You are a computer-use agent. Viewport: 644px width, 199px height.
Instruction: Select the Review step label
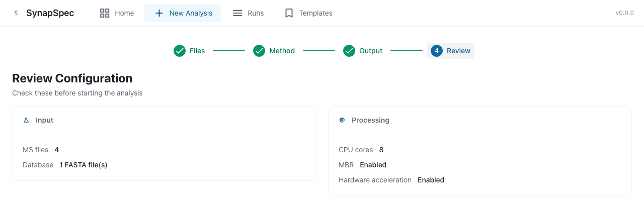pyautogui.click(x=458, y=51)
